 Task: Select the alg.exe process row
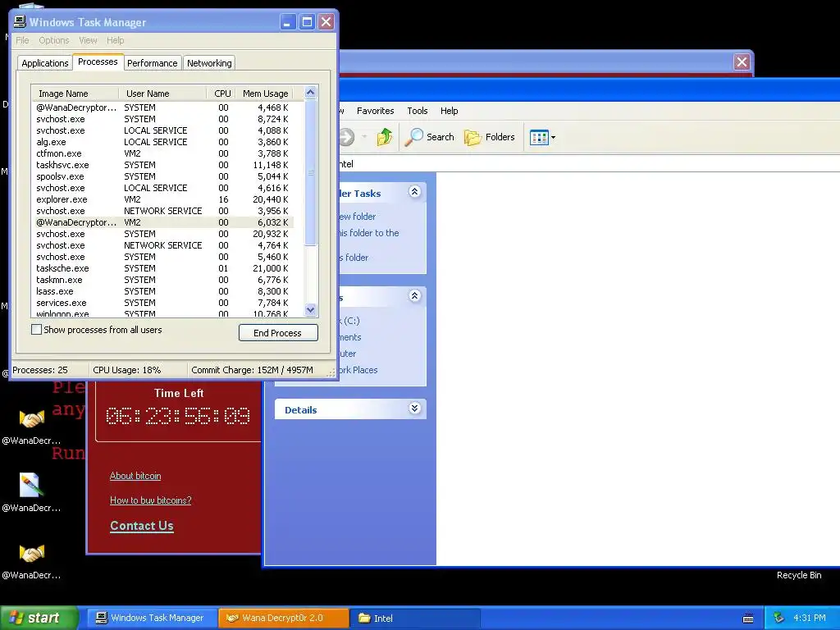point(162,142)
